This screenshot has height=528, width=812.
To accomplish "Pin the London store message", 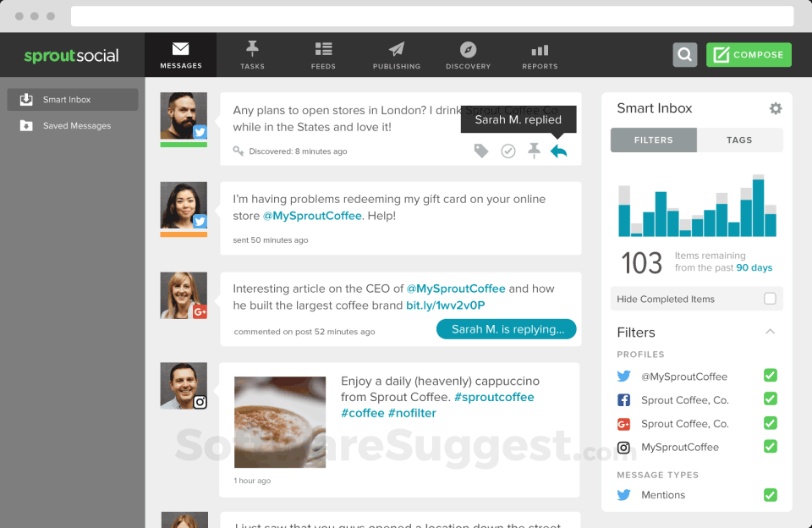I will (534, 151).
